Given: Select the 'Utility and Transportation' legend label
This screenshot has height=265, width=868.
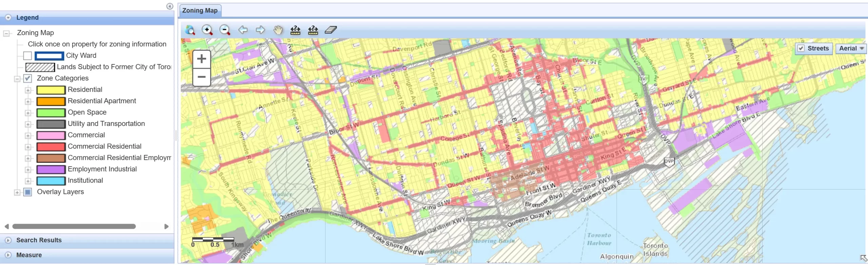Looking at the screenshot, I should pyautogui.click(x=106, y=124).
